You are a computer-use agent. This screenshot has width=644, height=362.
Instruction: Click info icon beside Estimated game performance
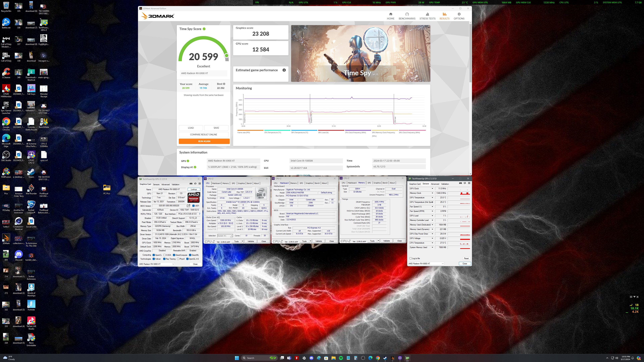pyautogui.click(x=284, y=70)
